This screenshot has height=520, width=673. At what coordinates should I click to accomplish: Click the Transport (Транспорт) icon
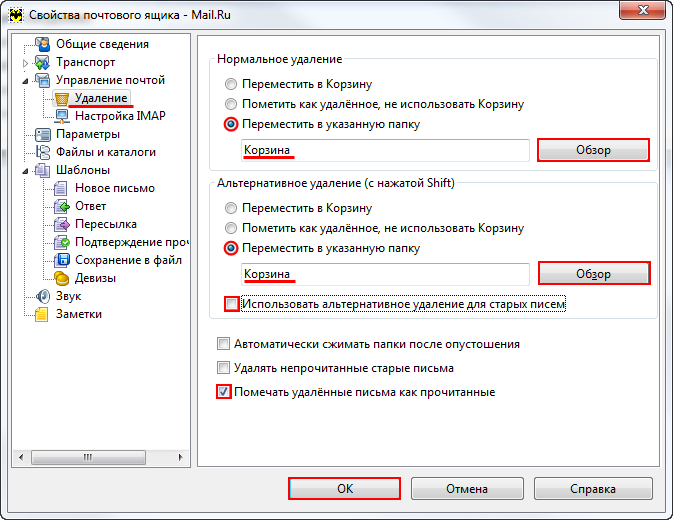pyautogui.click(x=42, y=62)
